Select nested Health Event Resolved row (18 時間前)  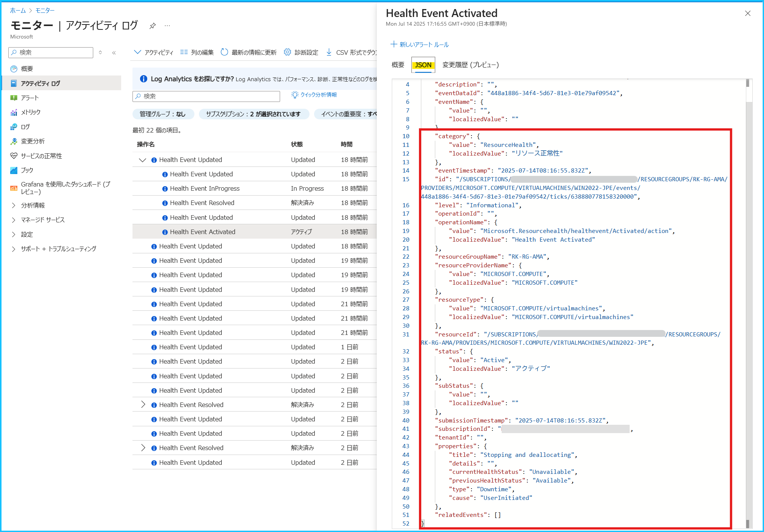click(254, 203)
